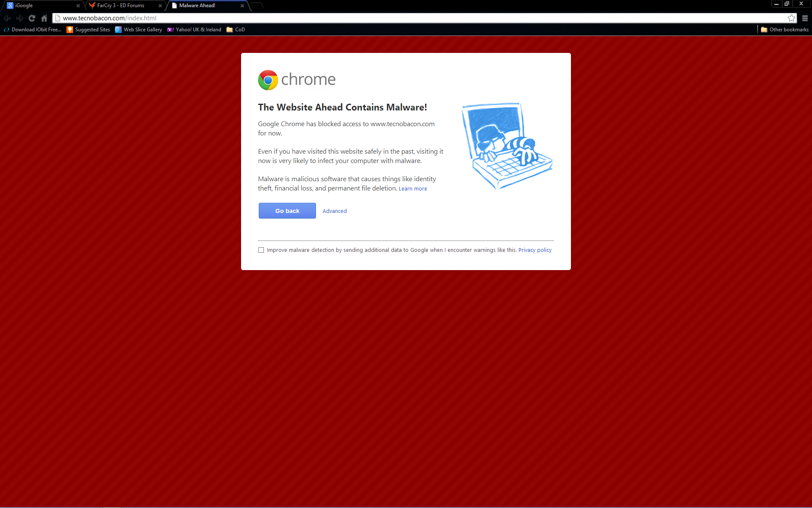The height and width of the screenshot is (508, 812).
Task: Close the iGoogle tab
Action: coord(78,6)
